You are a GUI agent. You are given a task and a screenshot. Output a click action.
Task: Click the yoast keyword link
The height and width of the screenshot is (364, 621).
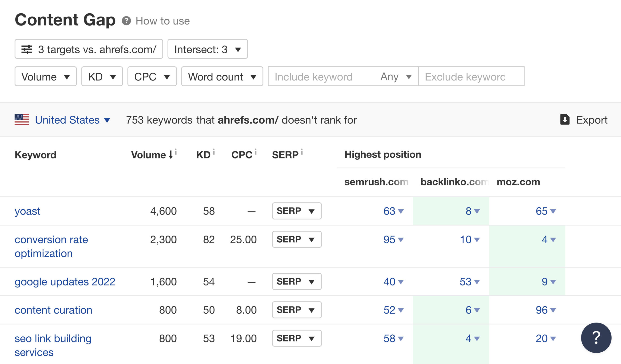tap(27, 211)
